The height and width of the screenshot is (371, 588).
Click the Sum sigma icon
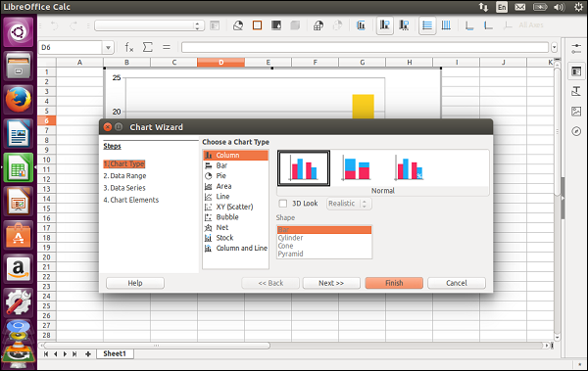click(x=148, y=47)
